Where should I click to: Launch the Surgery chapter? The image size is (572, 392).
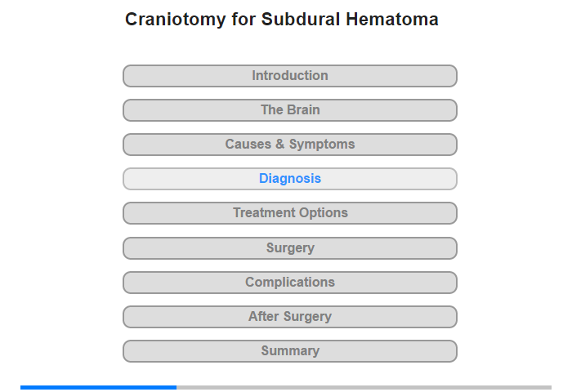289,248
